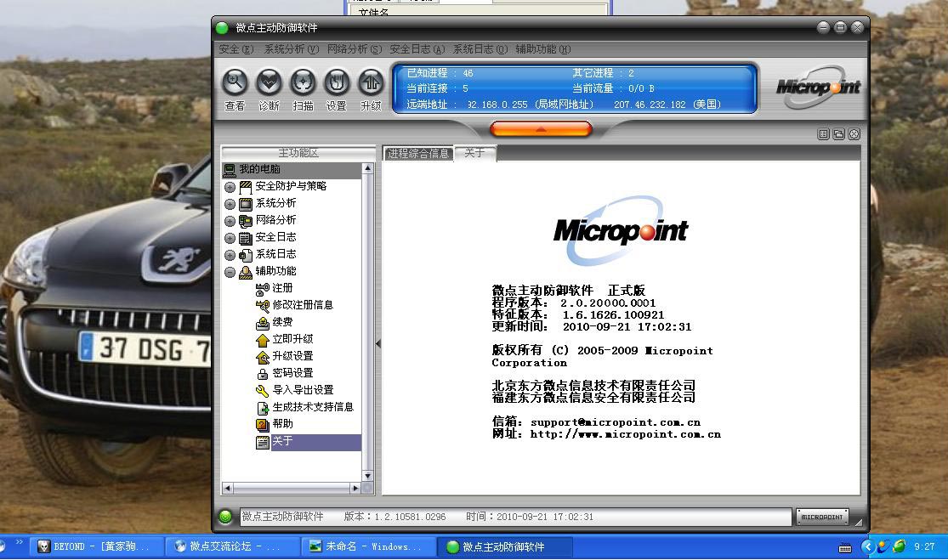
Task: Switch to the 微点交流论坛 taskbar window
Action: tap(233, 546)
